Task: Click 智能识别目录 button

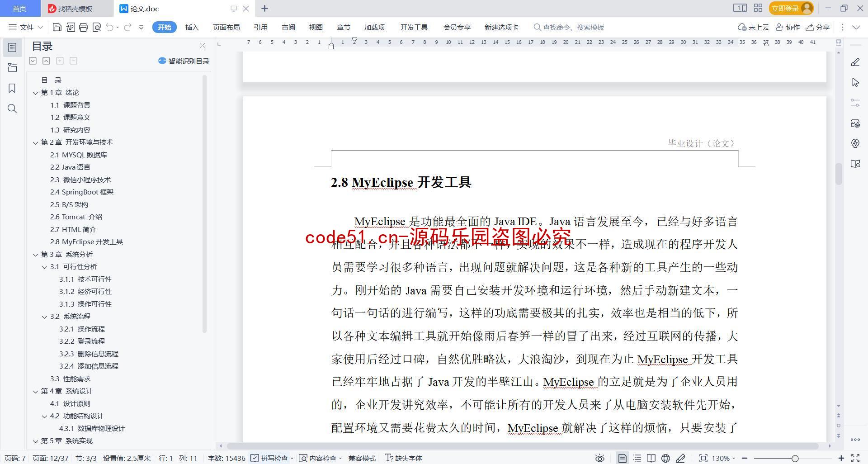Action: [x=184, y=61]
